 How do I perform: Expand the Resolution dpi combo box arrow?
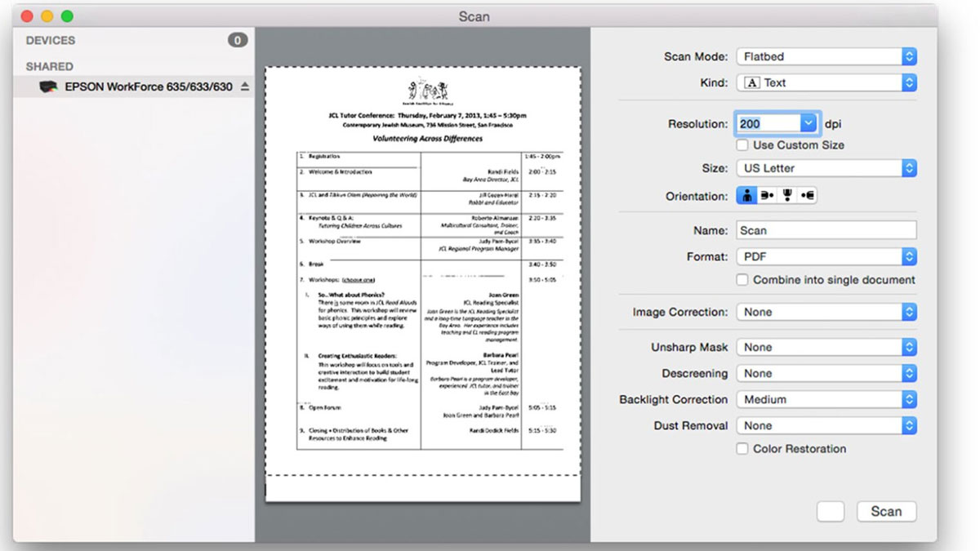[808, 124]
